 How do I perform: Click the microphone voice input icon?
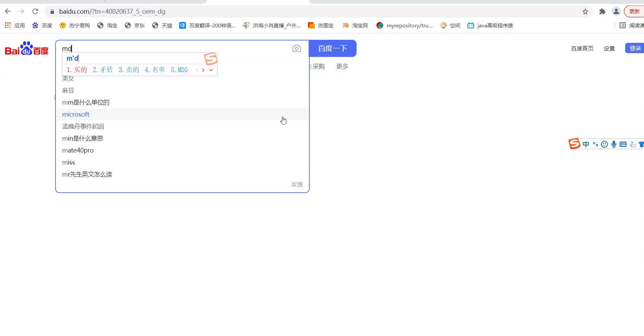[x=614, y=144]
